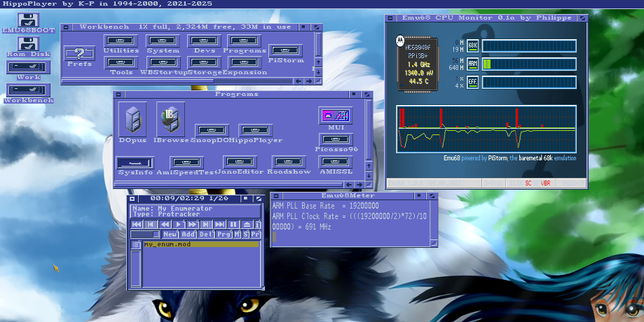Launch the IBrowse web browser icon
This screenshot has height=322, width=644.
tap(170, 118)
